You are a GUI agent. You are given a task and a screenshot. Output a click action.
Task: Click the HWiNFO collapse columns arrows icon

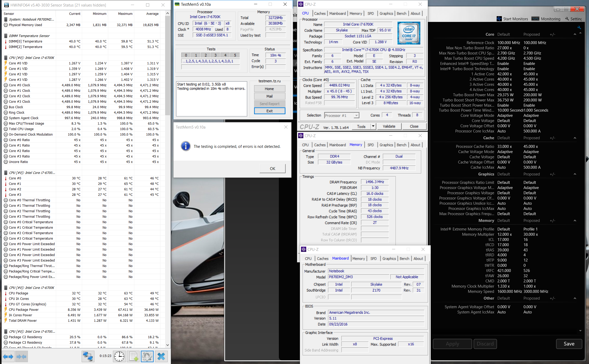tap(21, 356)
